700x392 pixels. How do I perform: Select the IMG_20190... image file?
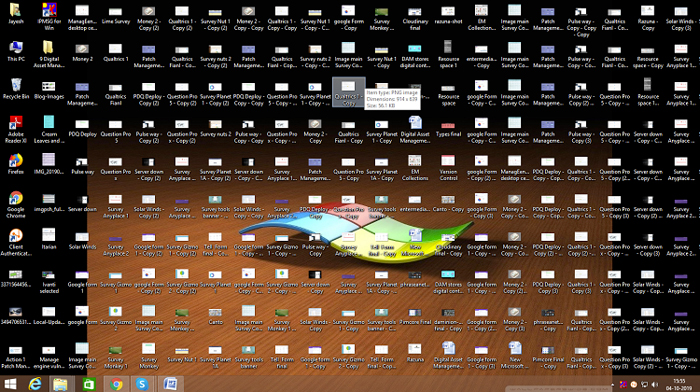49,164
